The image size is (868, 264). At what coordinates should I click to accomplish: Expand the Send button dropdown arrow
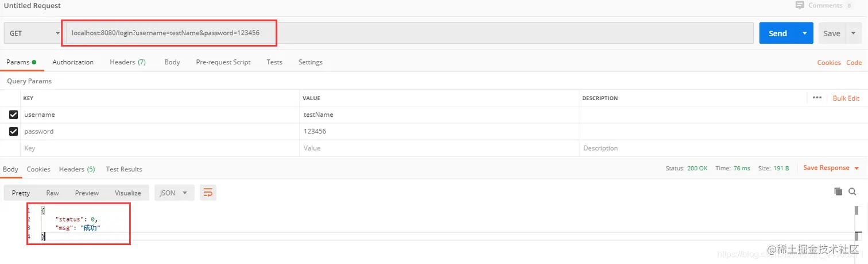tap(805, 33)
